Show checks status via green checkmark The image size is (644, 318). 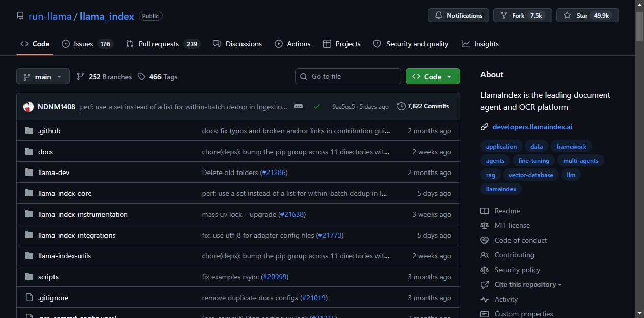coord(317,106)
